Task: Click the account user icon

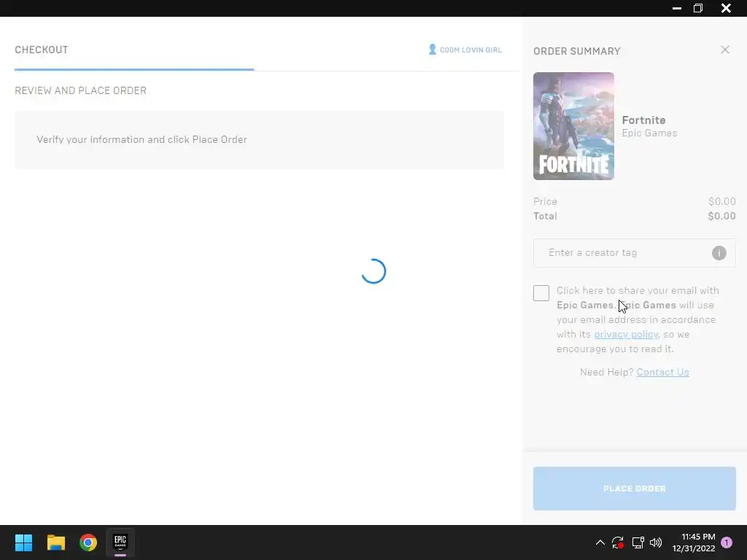Action: 432,50
